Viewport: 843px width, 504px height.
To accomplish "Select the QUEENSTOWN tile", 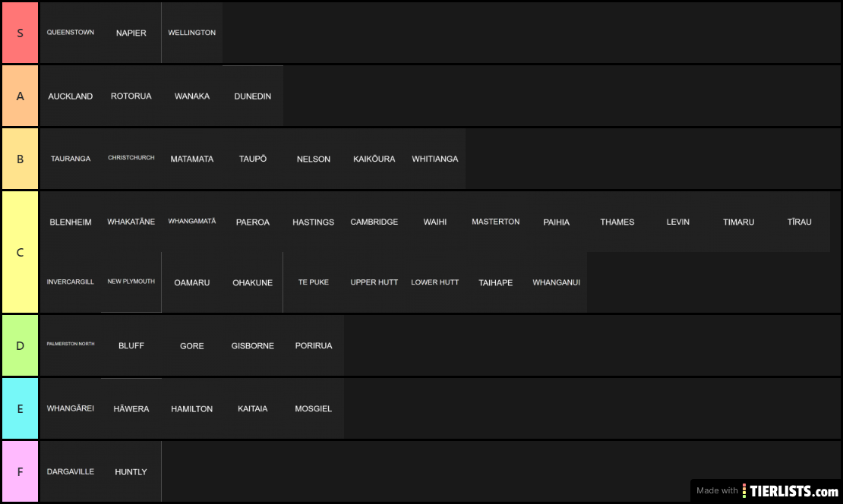I will point(71,33).
